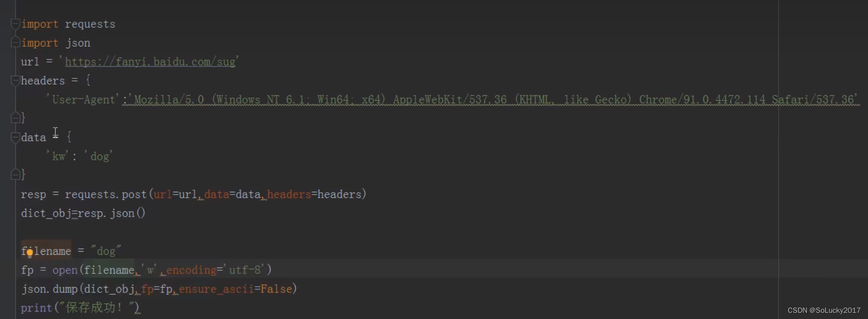
Task: Click the 'False' value in json.dump
Action: 276,289
